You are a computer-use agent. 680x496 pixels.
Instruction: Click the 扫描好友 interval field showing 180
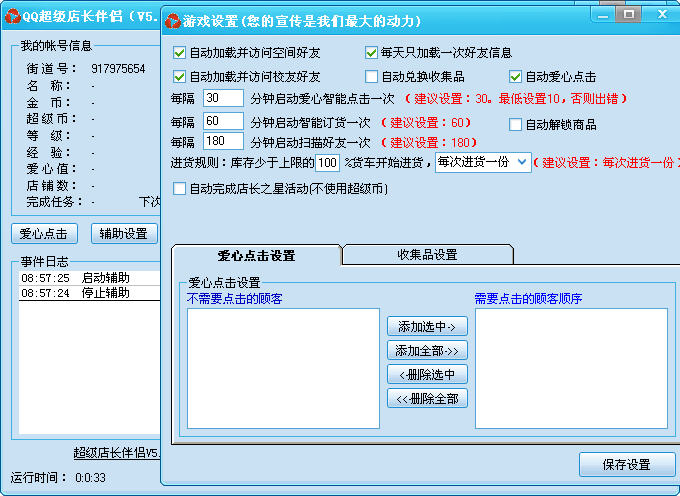pyautogui.click(x=223, y=141)
